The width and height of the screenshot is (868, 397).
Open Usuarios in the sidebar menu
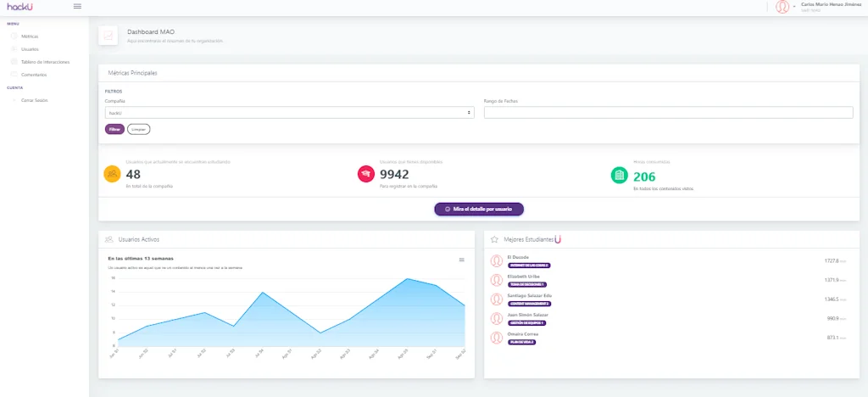(30, 49)
